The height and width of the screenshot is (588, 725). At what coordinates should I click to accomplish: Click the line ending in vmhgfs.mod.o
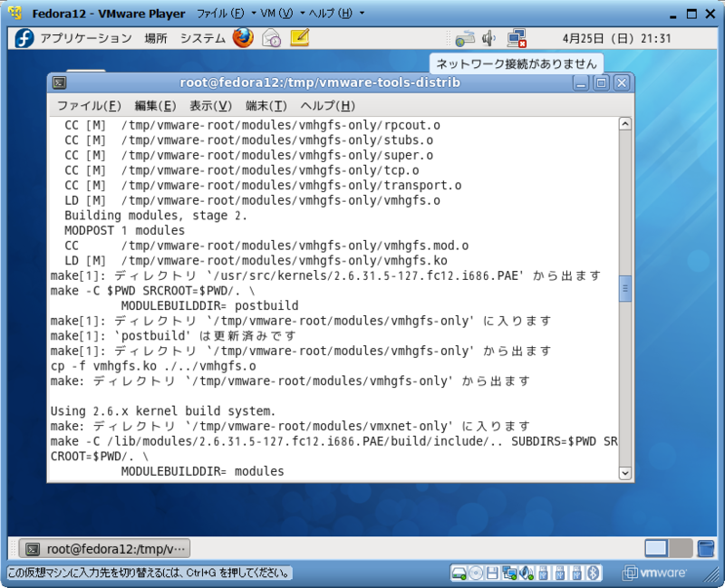266,246
